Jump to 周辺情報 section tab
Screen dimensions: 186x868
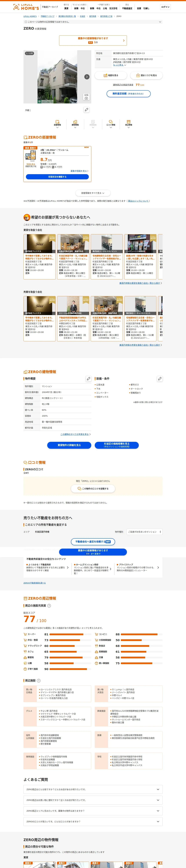tap(129, 124)
